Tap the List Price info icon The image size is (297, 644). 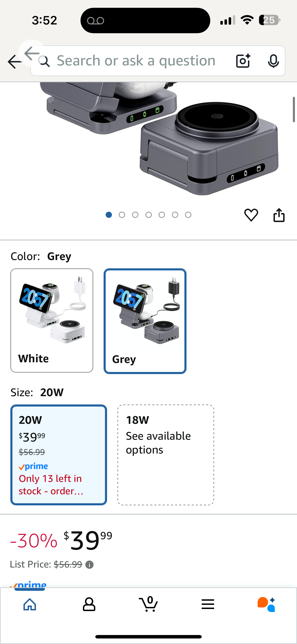[90, 565]
